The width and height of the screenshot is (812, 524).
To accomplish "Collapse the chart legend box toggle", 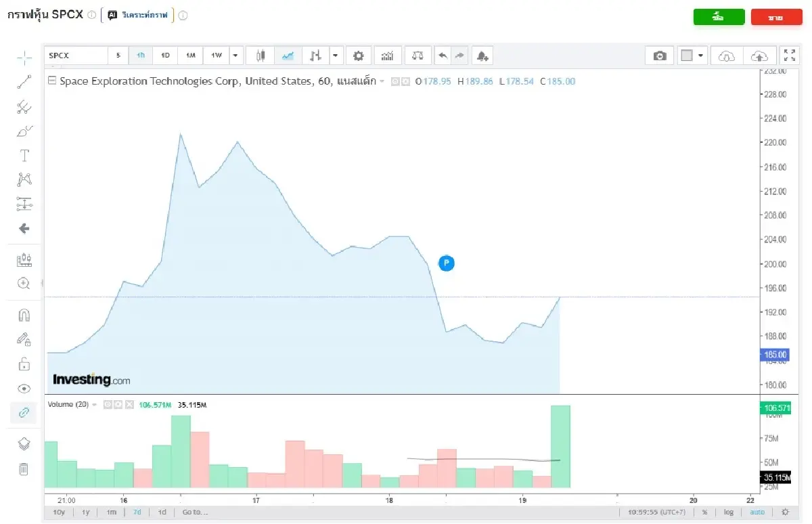I will 52,81.
